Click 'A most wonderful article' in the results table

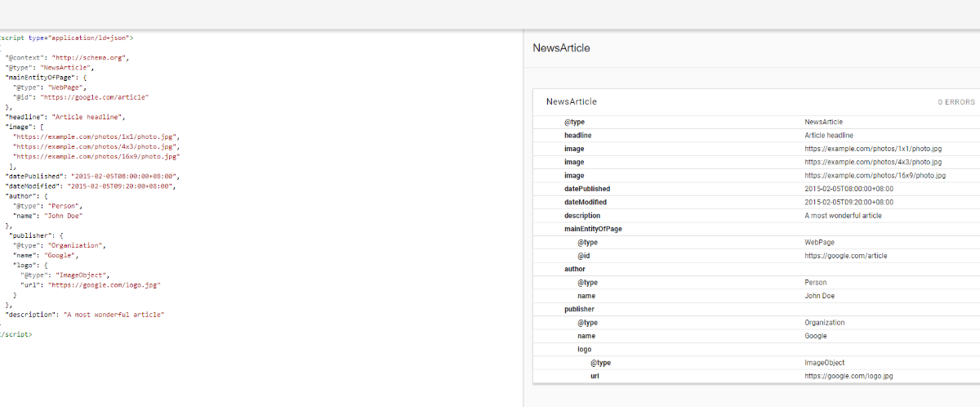click(x=843, y=216)
